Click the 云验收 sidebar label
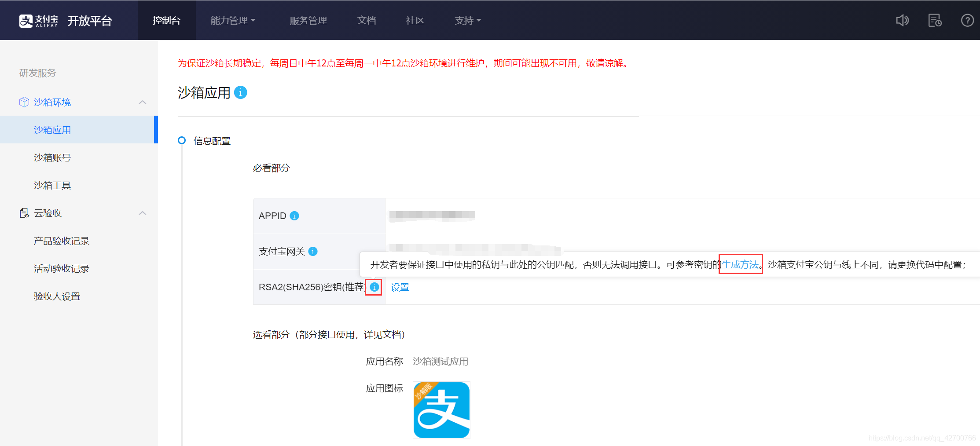Image resolution: width=980 pixels, height=446 pixels. click(x=48, y=213)
